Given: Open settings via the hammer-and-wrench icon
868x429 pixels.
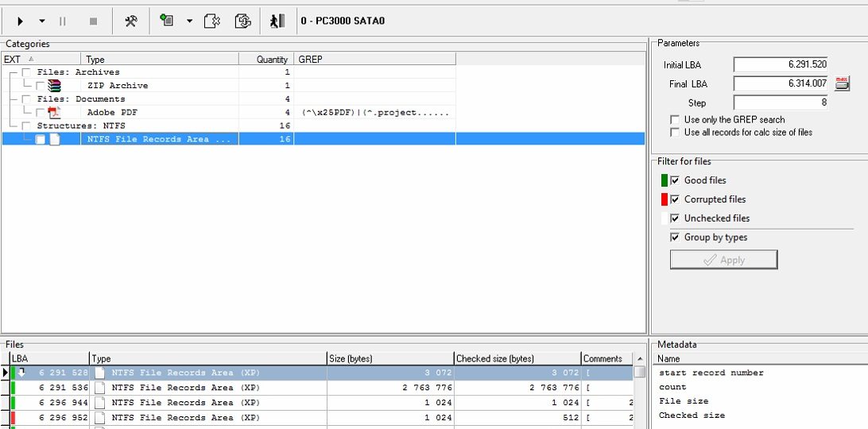Looking at the screenshot, I should tap(130, 21).
